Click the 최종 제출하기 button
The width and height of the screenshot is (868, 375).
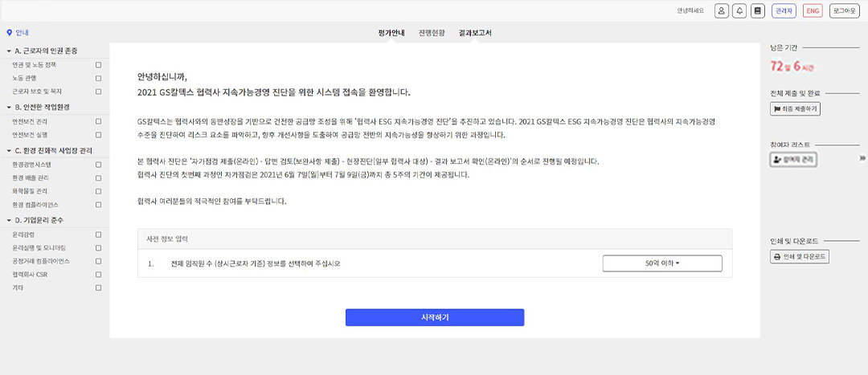tap(795, 109)
